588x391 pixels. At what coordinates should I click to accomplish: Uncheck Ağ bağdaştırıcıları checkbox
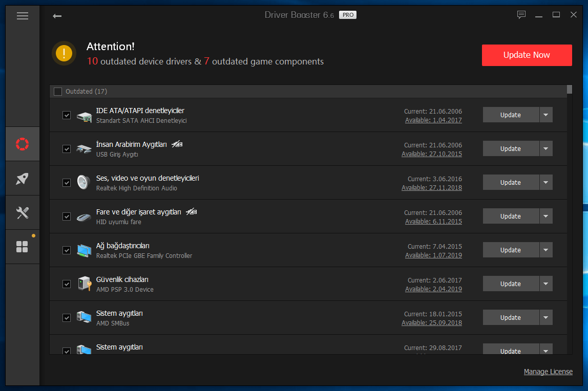67,250
